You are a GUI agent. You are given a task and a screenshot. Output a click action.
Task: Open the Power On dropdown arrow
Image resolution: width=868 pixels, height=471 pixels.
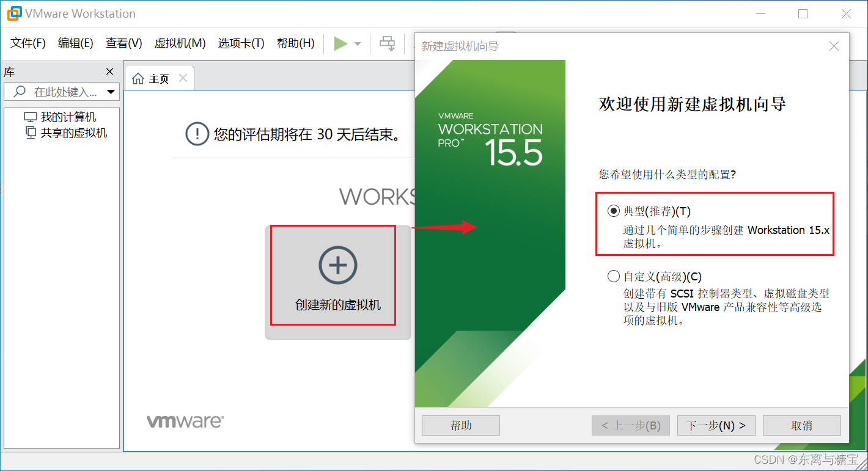click(x=358, y=44)
